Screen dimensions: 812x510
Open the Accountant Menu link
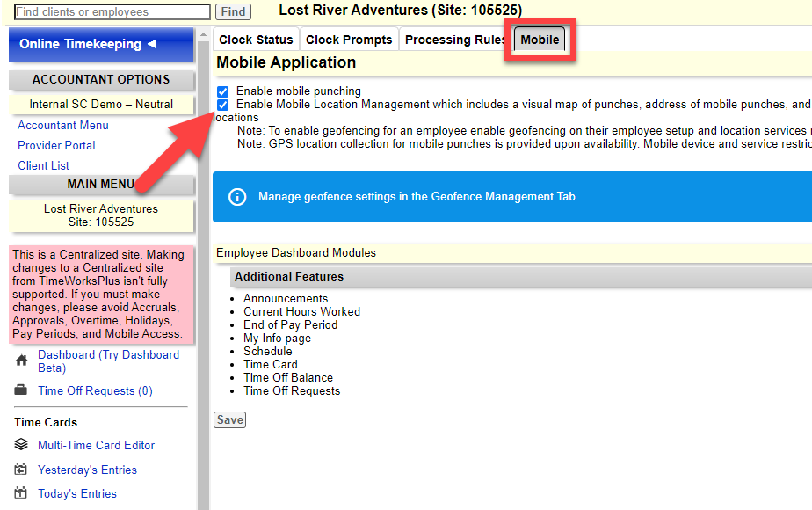(x=63, y=125)
